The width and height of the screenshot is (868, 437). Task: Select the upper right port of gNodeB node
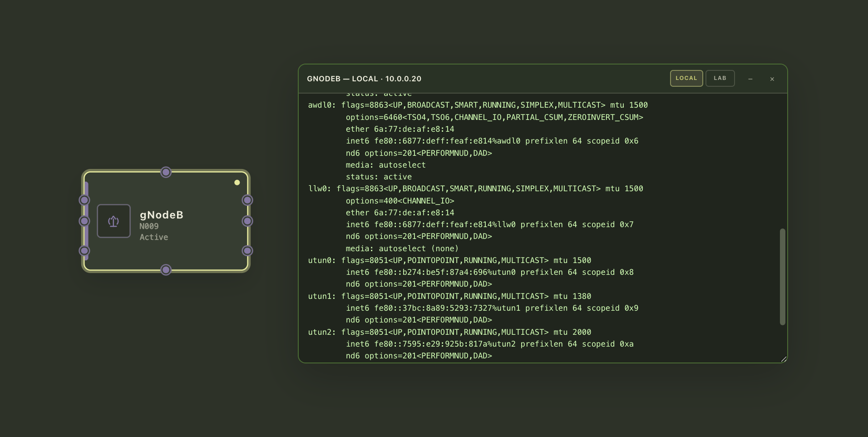pos(247,200)
